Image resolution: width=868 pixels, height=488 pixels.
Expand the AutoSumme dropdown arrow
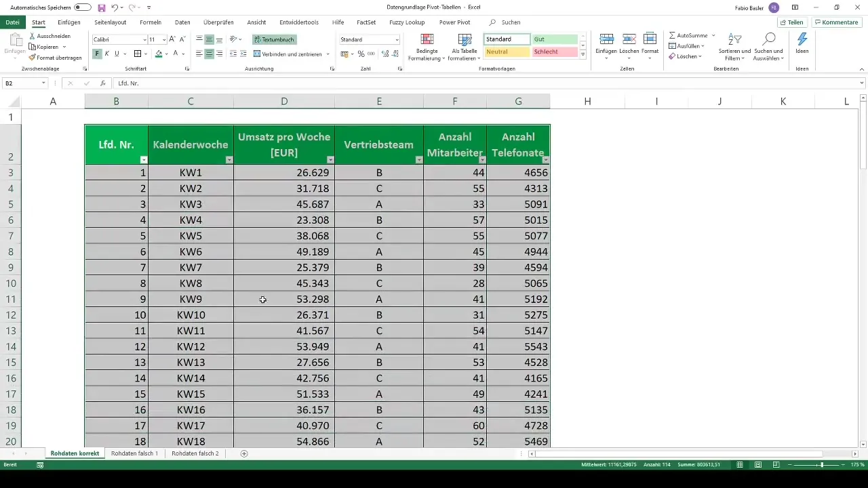pos(713,35)
